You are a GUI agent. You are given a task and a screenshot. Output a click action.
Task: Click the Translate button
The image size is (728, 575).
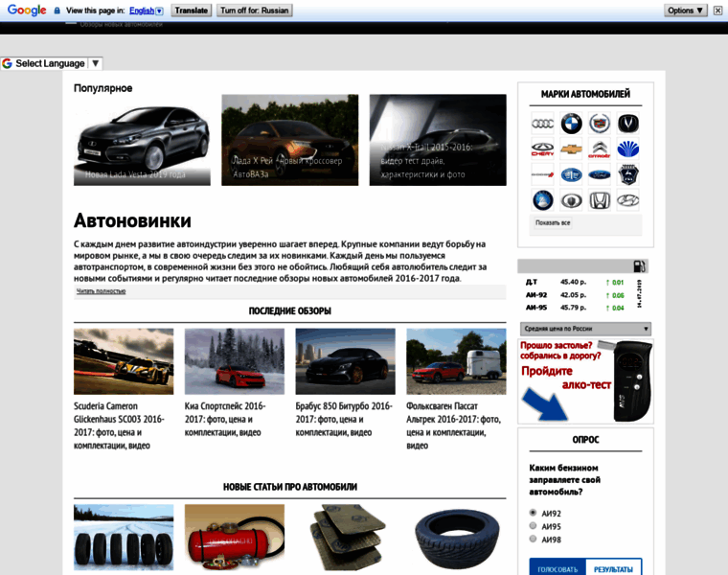192,11
